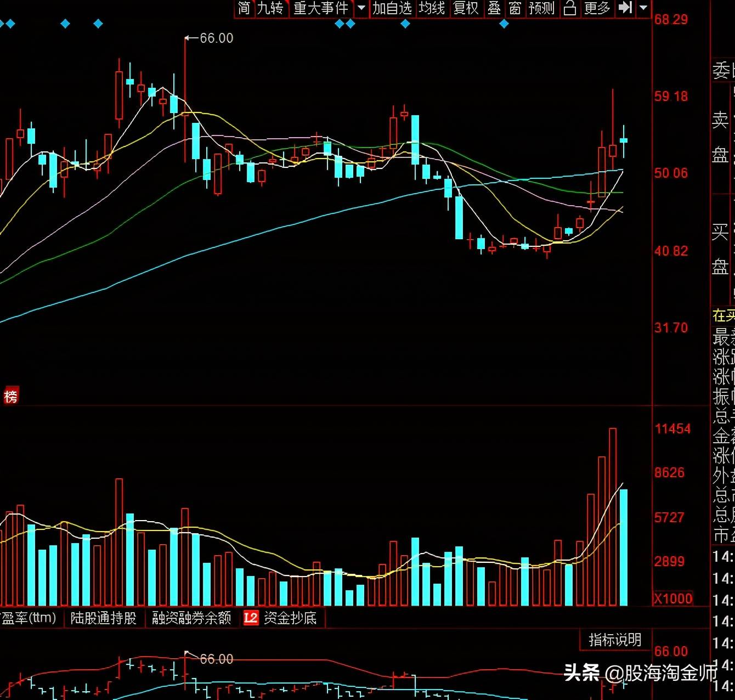Expand the dropdown arrow at the toolbar's right end
This screenshot has width=735, height=700.
click(643, 8)
